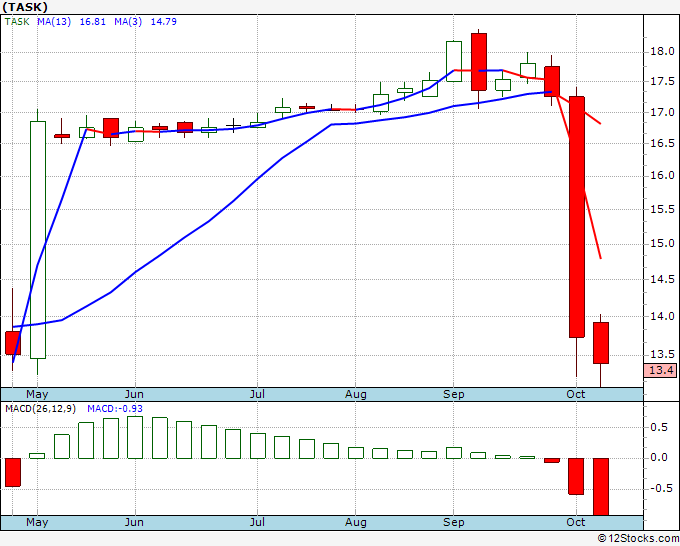Click the first red MACD histogram bar before May
Screen dimensions: 680x546
click(13, 472)
